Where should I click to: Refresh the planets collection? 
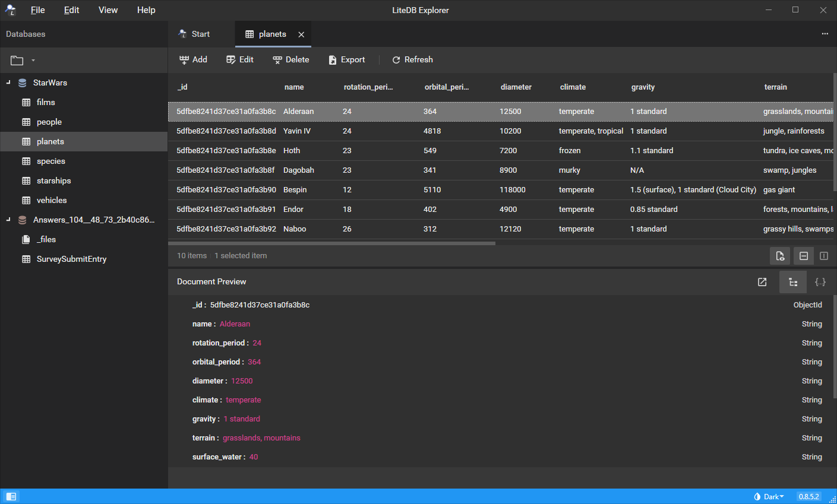pos(412,60)
